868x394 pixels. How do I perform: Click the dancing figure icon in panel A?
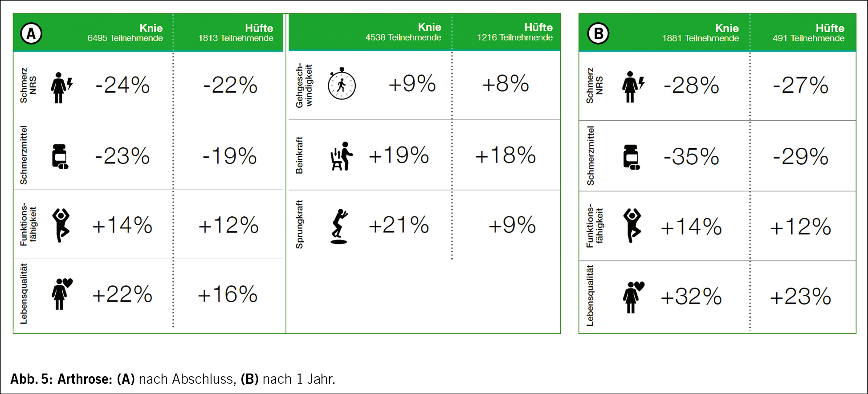pos(61,225)
